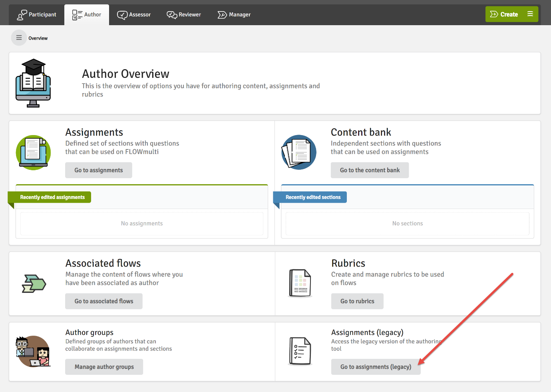This screenshot has height=392, width=551.
Task: Click the Assignments (legacy) checklist icon
Action: [300, 351]
